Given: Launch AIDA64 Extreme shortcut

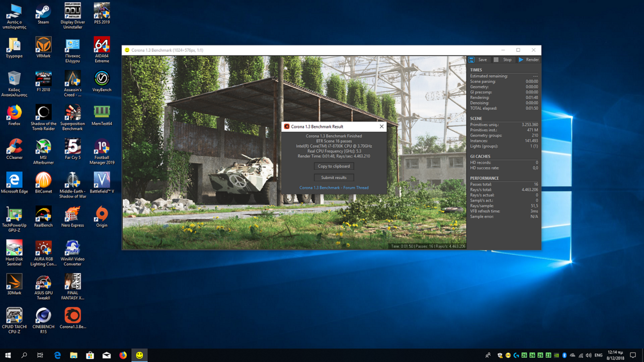Looking at the screenshot, I should click(x=102, y=50).
